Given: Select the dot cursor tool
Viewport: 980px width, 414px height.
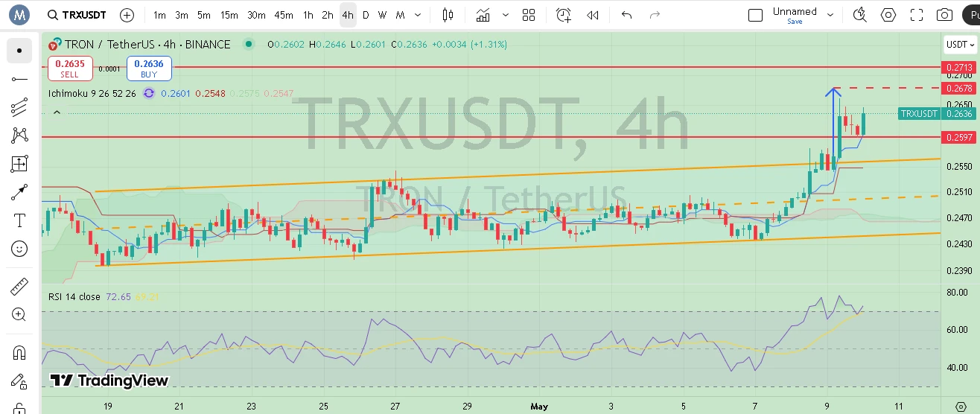Looking at the screenshot, I should (19, 51).
